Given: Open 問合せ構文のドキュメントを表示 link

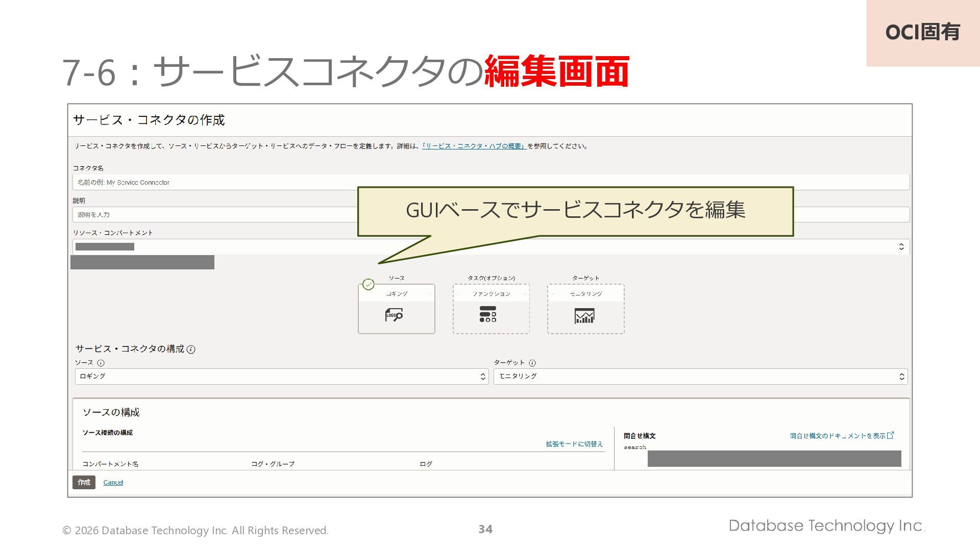Looking at the screenshot, I should tap(838, 436).
